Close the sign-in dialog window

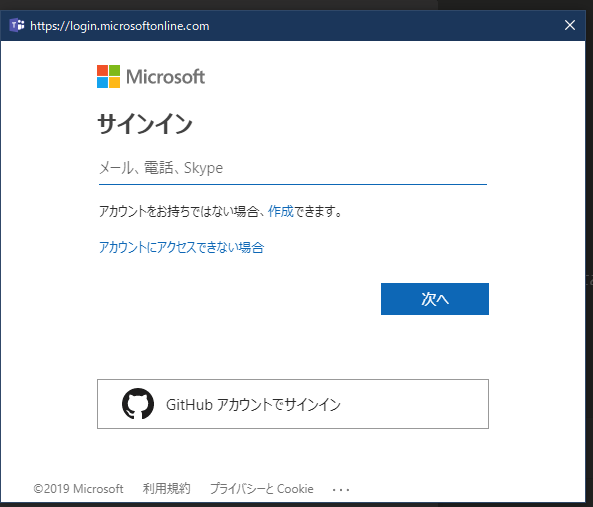pyautogui.click(x=570, y=25)
